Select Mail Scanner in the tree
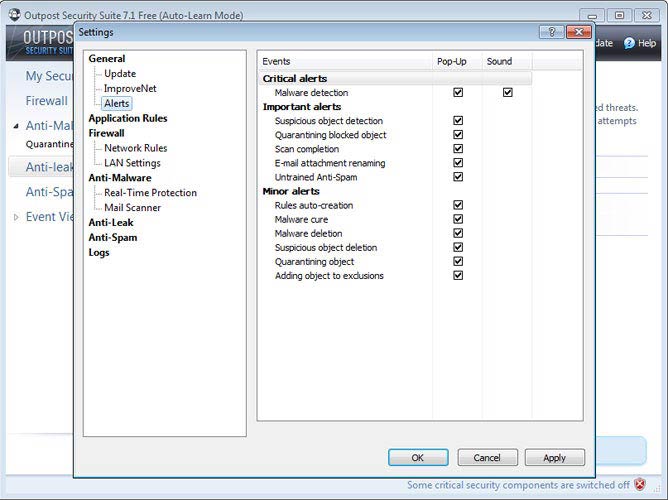This screenshot has width=668, height=500. [132, 208]
